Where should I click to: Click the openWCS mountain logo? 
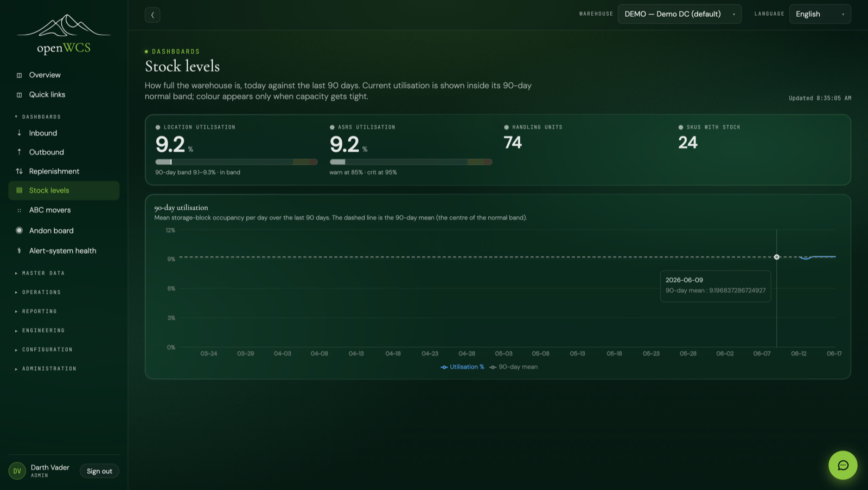(x=64, y=34)
